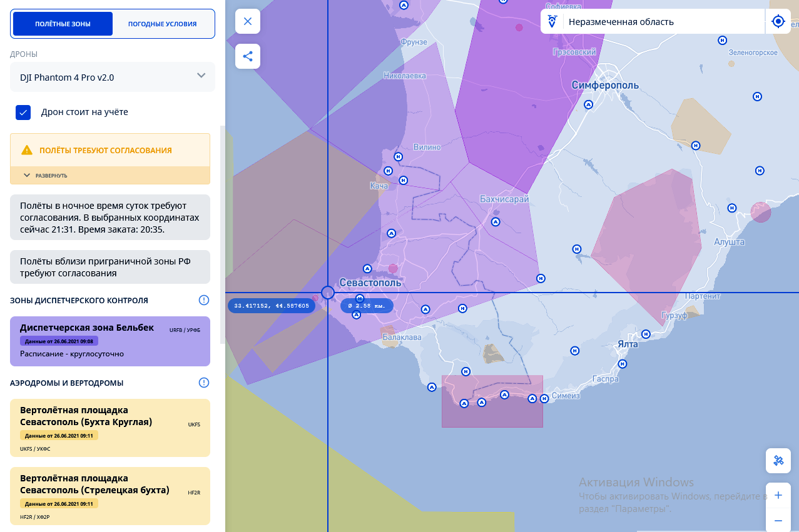799x532 pixels.
Task: Close the map panel with the X button
Action: click(248, 21)
